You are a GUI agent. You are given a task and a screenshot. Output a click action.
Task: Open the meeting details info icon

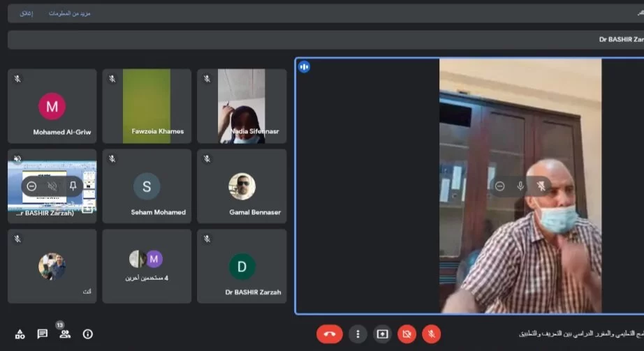tap(87, 334)
